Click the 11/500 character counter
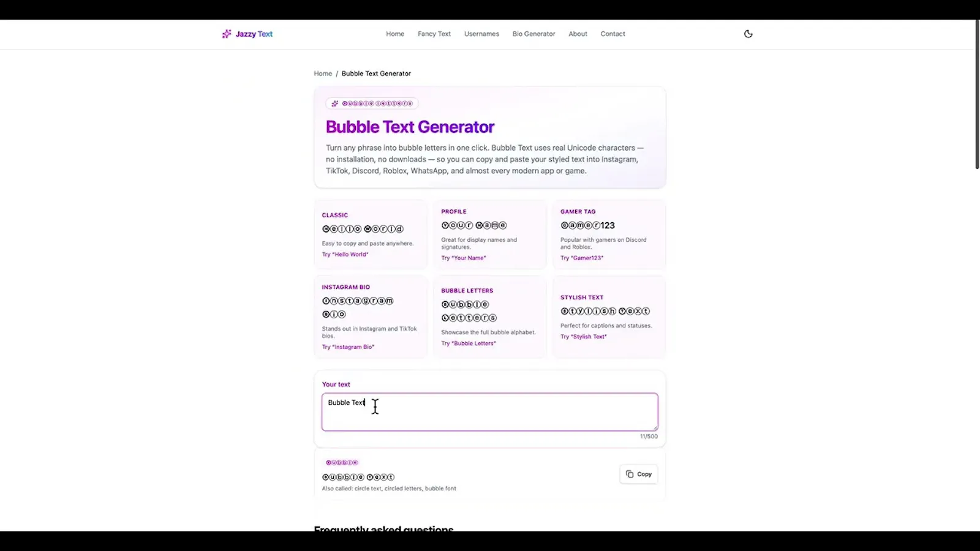The width and height of the screenshot is (980, 551). click(x=649, y=437)
